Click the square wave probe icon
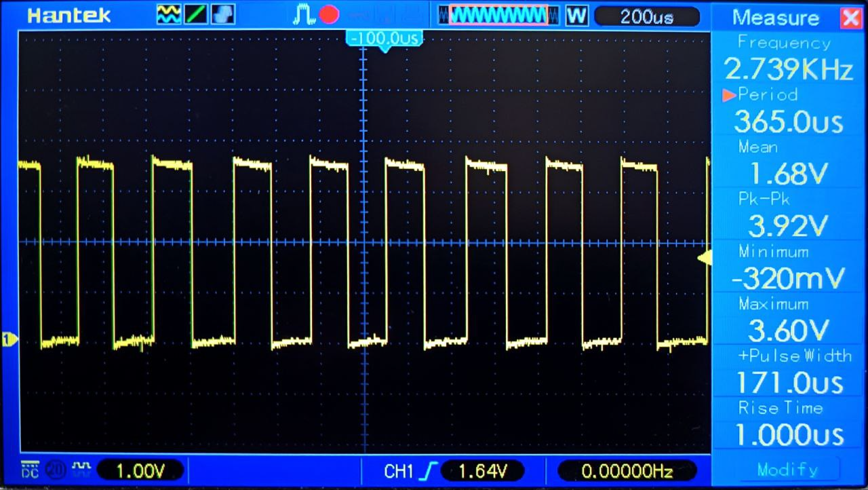 click(81, 469)
